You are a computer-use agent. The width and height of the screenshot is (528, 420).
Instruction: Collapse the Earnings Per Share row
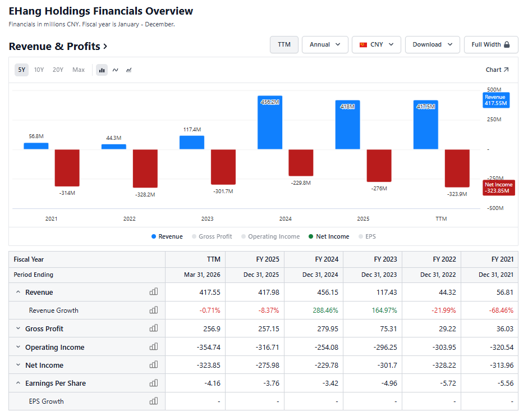(18, 384)
